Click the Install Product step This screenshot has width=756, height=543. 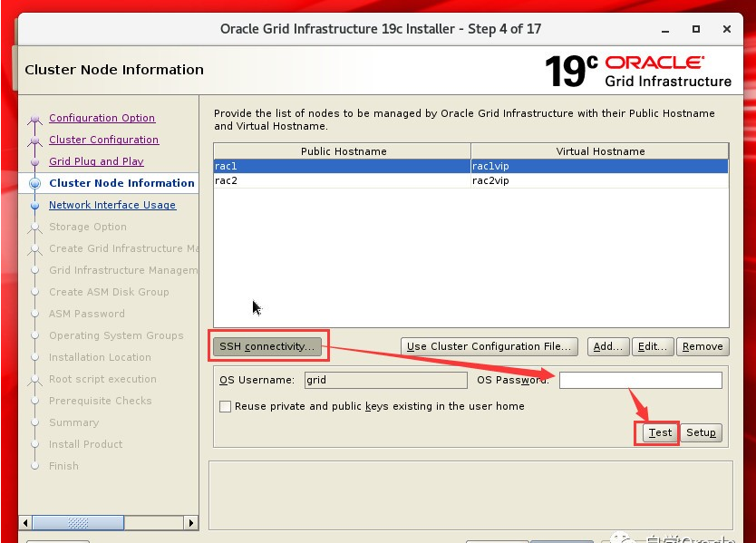point(86,444)
